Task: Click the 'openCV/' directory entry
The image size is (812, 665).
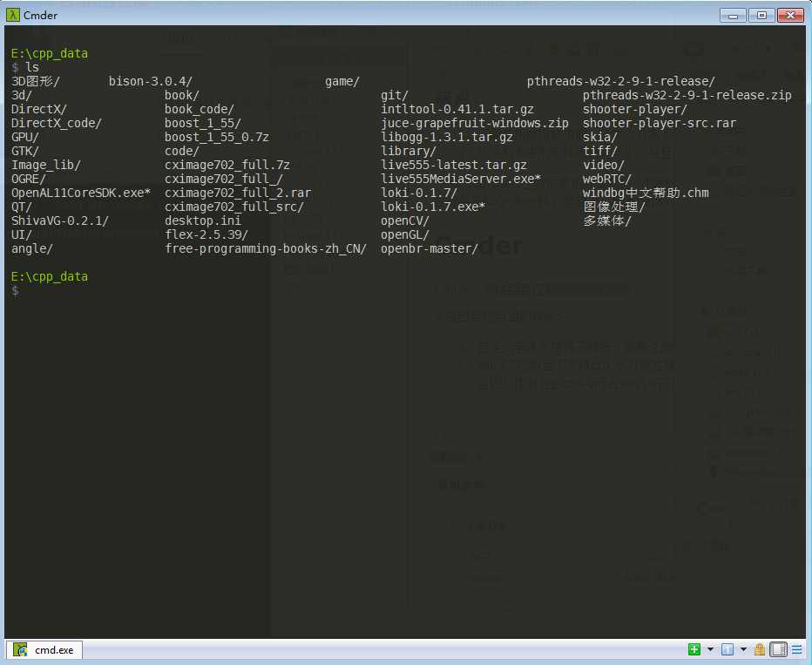Action: click(405, 221)
